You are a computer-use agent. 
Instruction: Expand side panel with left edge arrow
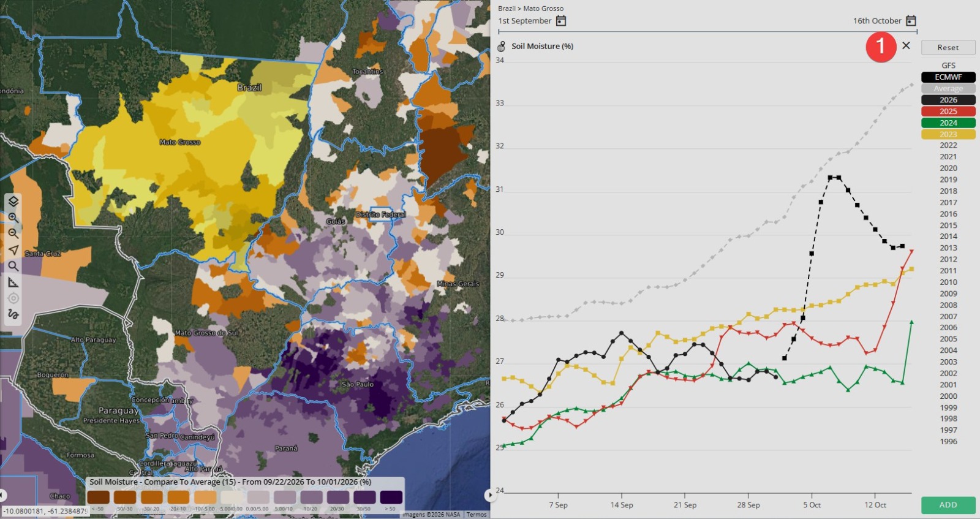[x=2, y=494]
